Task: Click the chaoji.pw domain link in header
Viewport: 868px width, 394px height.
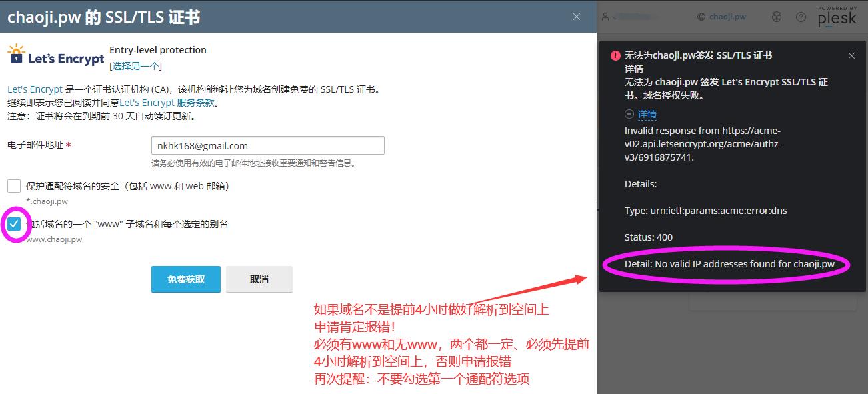Action: 727,17
